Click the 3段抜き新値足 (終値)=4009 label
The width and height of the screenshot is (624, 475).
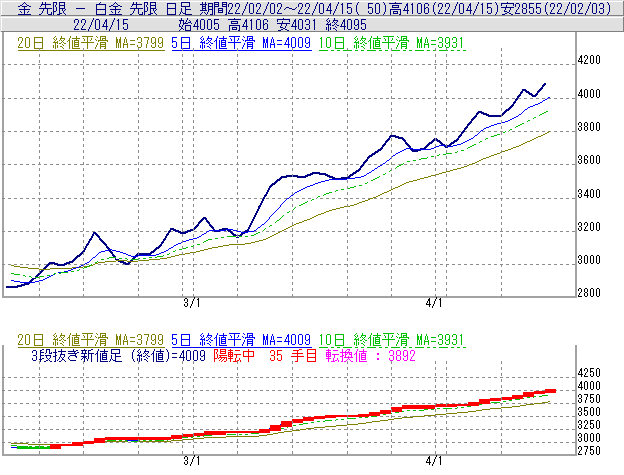pyautogui.click(x=118, y=355)
